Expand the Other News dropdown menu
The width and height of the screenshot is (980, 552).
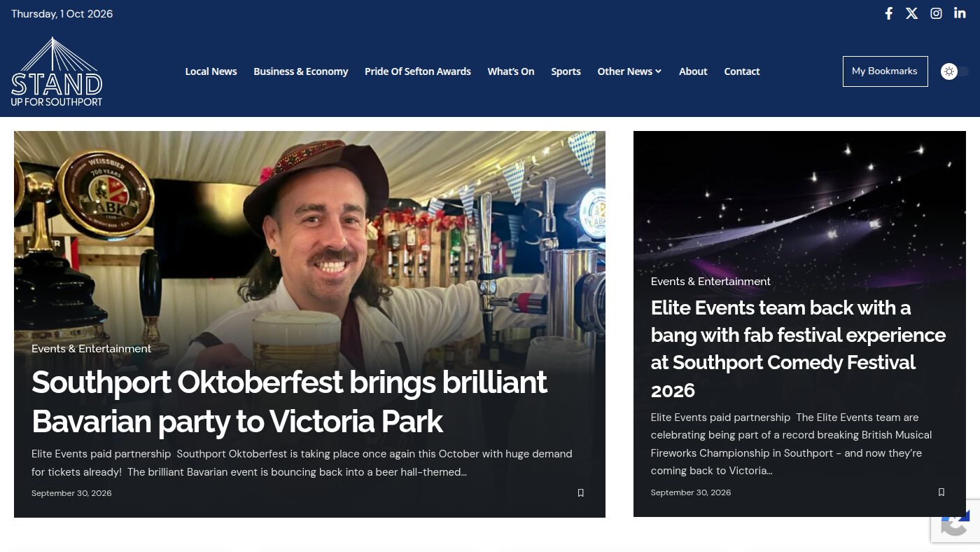[x=629, y=71]
